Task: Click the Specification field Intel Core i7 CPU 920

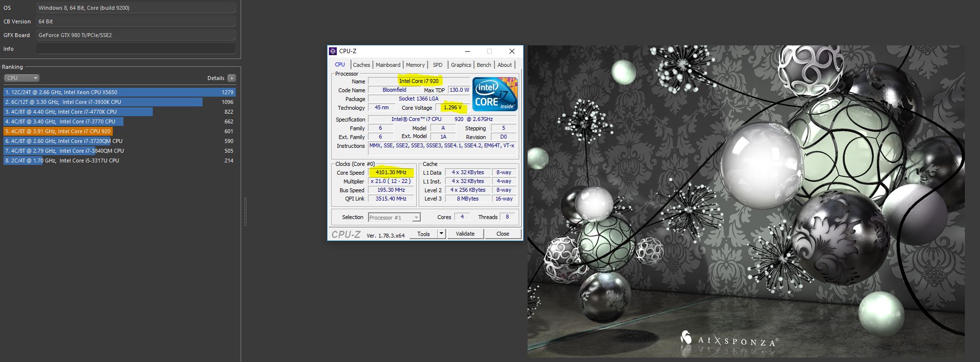Action: [x=442, y=119]
